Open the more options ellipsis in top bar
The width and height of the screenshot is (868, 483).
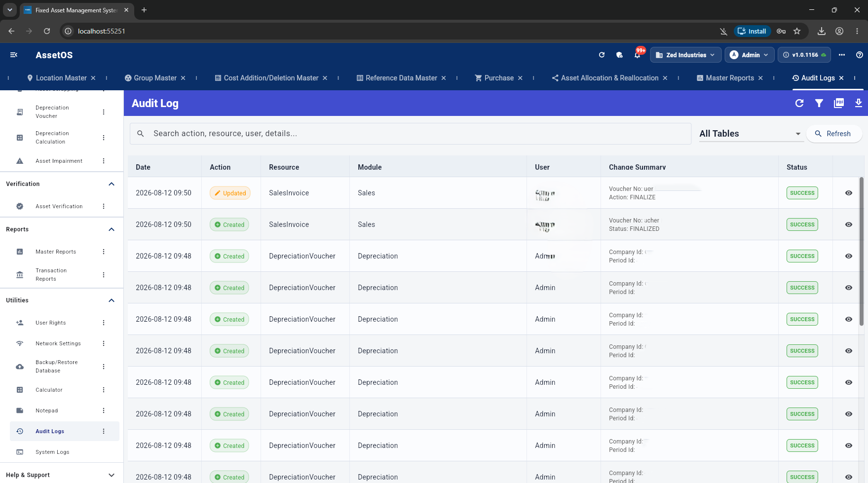pyautogui.click(x=842, y=55)
